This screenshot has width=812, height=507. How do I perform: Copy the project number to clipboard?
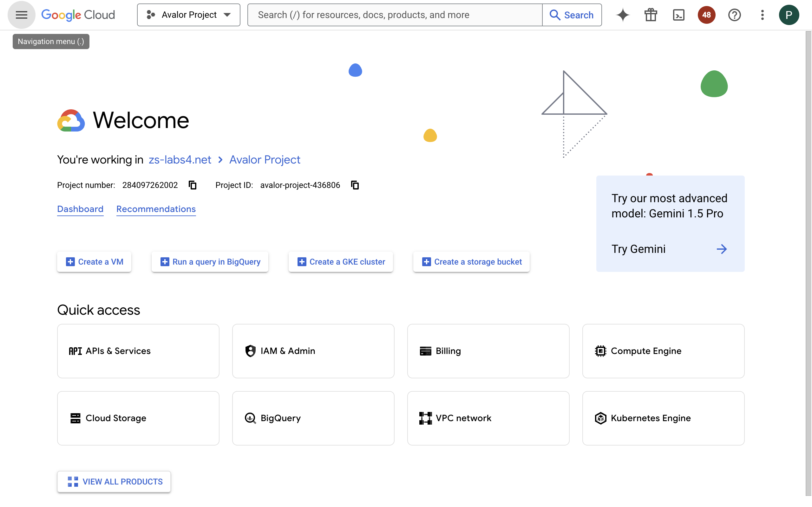(193, 185)
